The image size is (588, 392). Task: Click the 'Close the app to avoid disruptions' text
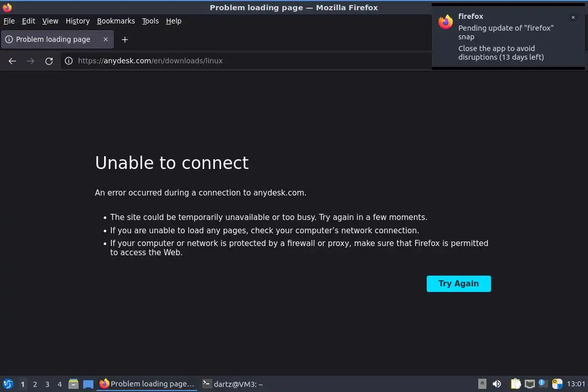(x=501, y=53)
